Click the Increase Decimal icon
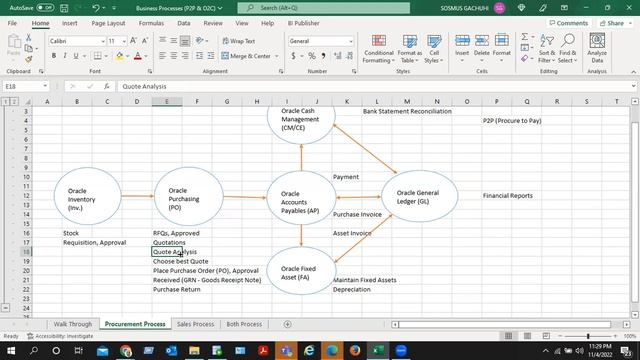This screenshot has height=360, width=640. pos(338,56)
